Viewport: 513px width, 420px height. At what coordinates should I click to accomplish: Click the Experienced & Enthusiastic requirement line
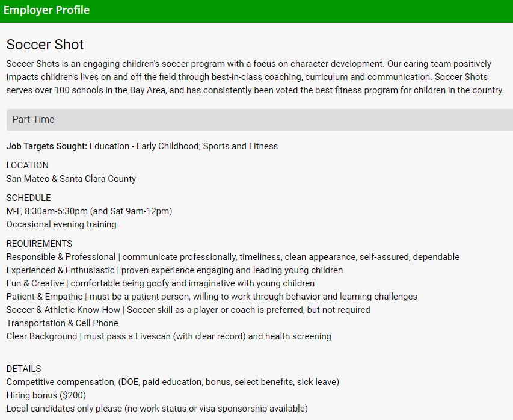point(174,270)
